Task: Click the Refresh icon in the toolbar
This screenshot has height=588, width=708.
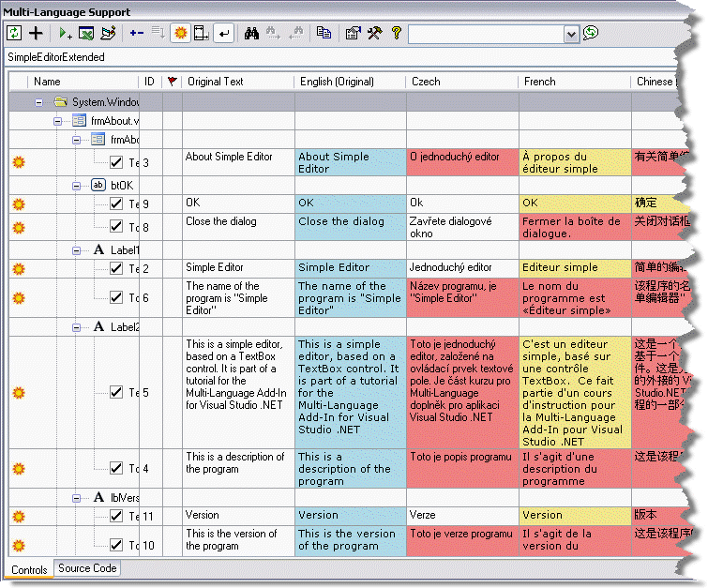Action: (14, 34)
